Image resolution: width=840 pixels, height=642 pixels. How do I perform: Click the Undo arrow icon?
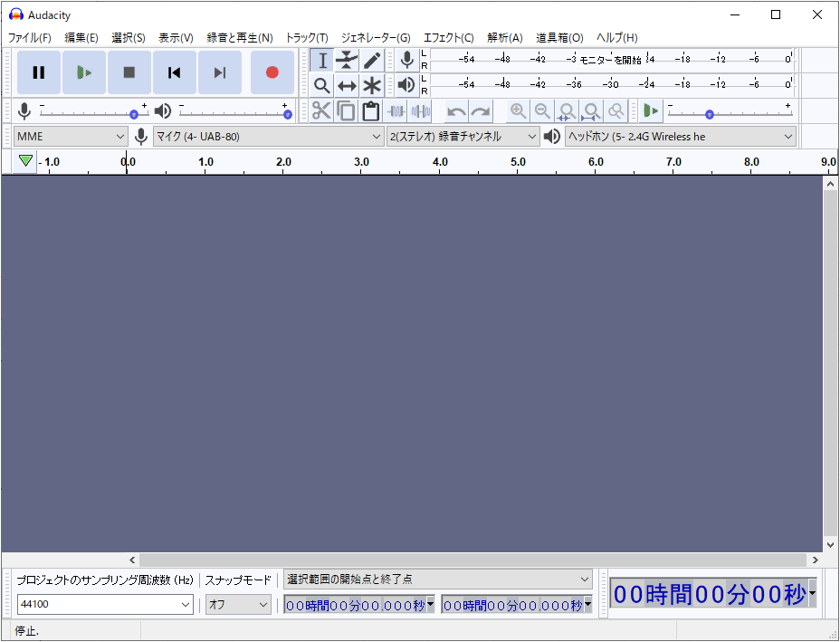pos(456,111)
